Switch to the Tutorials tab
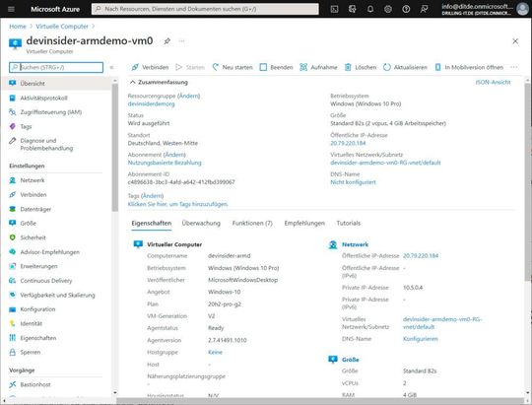Image resolution: width=532 pixels, height=405 pixels. tap(349, 224)
